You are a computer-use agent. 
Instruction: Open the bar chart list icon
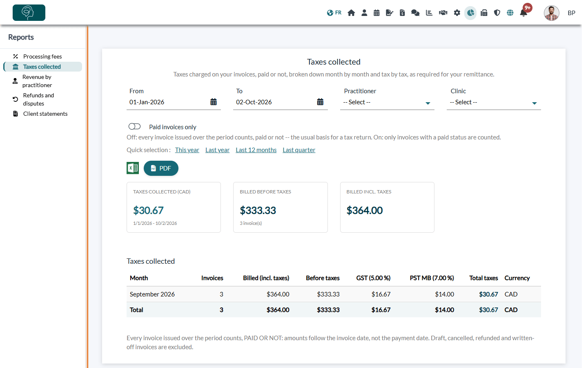tap(429, 13)
